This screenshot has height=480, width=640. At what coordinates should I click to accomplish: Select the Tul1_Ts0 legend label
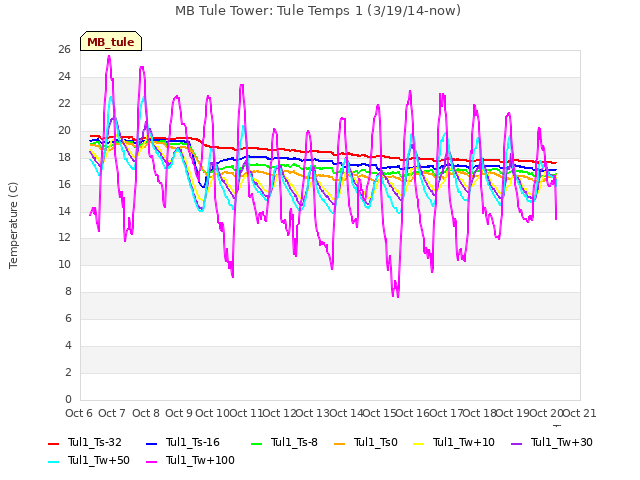[376, 442]
